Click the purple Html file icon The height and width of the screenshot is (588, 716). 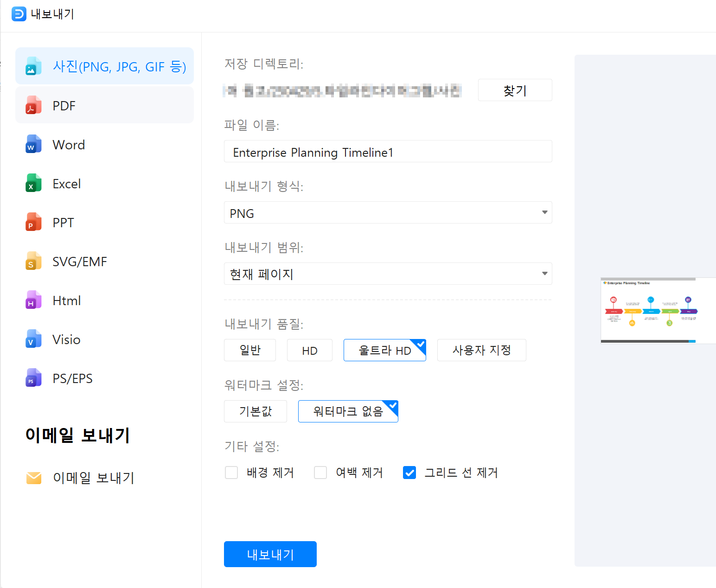[33, 300]
